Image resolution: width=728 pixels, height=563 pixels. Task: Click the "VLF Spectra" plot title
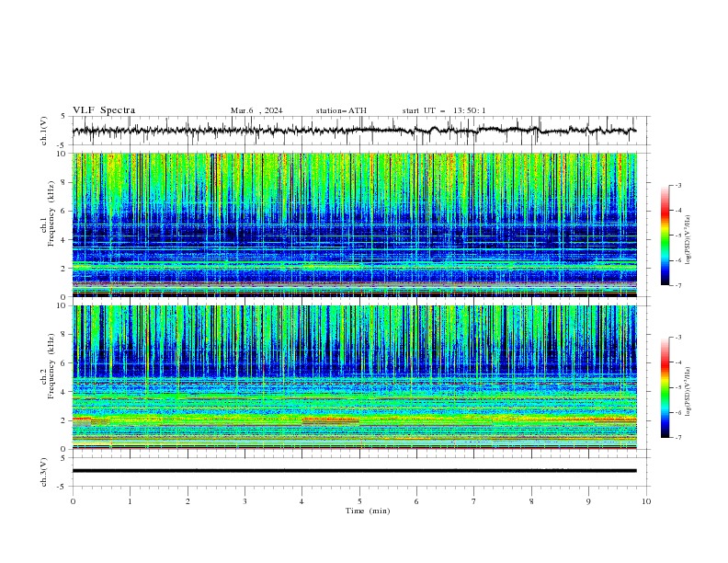pos(104,110)
